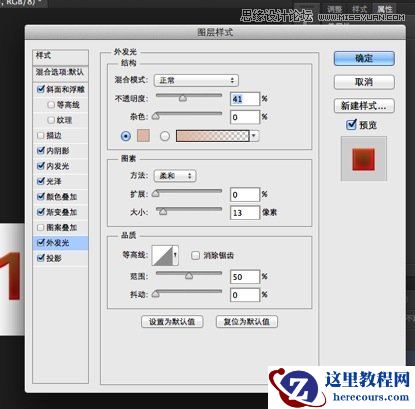
Task: Click the 杂色 value field
Action: click(245, 117)
